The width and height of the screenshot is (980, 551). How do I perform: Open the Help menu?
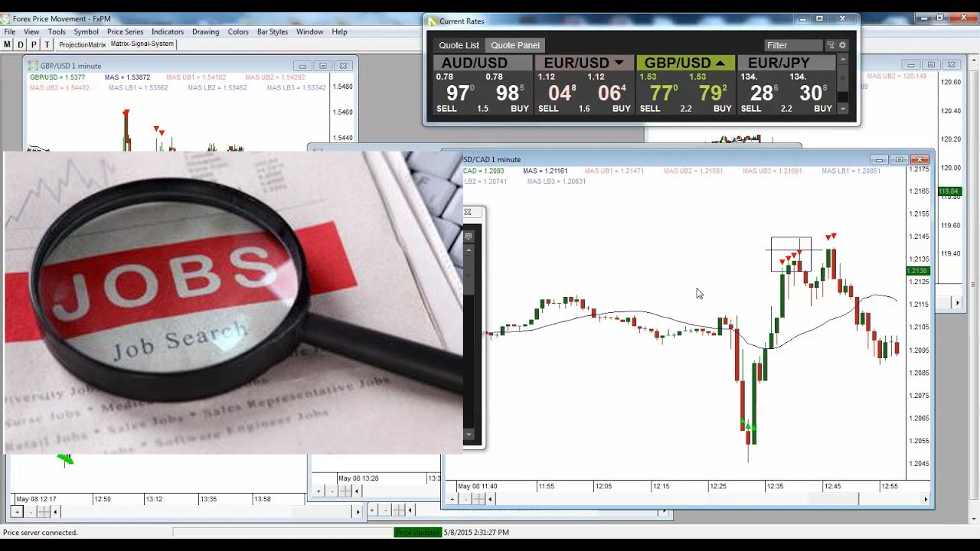pyautogui.click(x=339, y=31)
